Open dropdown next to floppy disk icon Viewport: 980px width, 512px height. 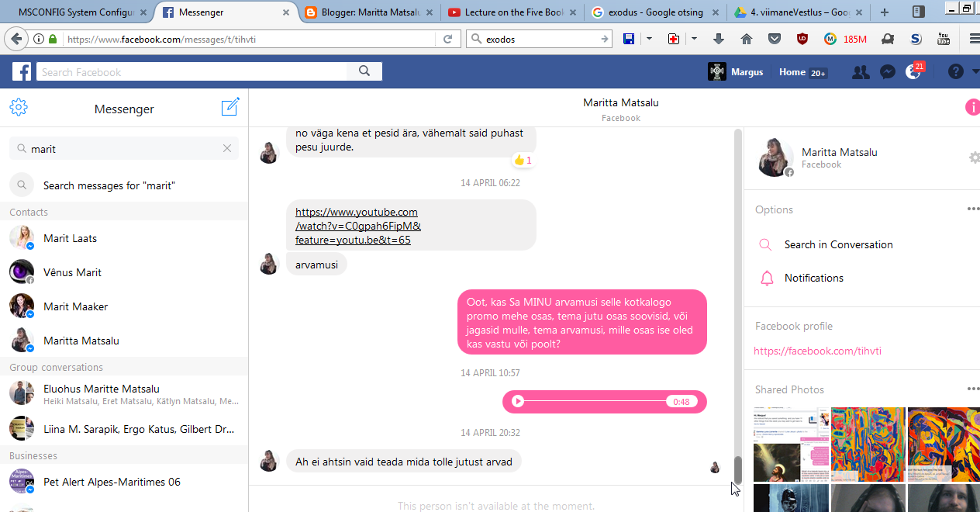pos(649,39)
